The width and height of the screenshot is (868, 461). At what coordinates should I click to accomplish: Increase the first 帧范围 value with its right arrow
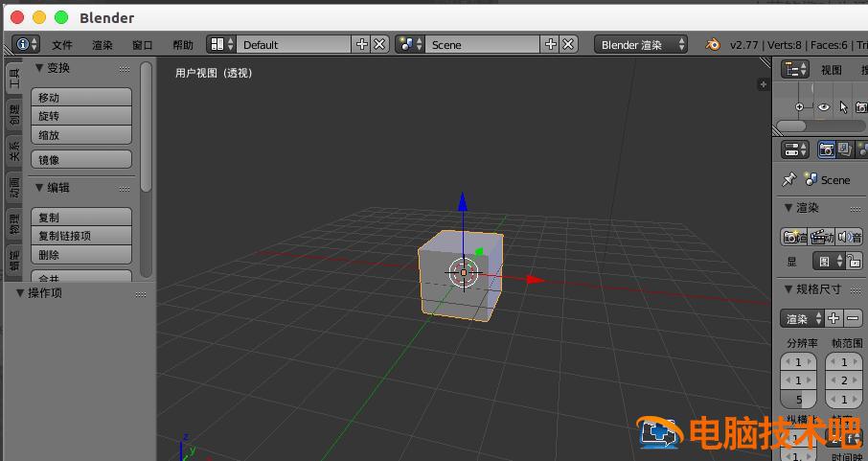(x=857, y=362)
